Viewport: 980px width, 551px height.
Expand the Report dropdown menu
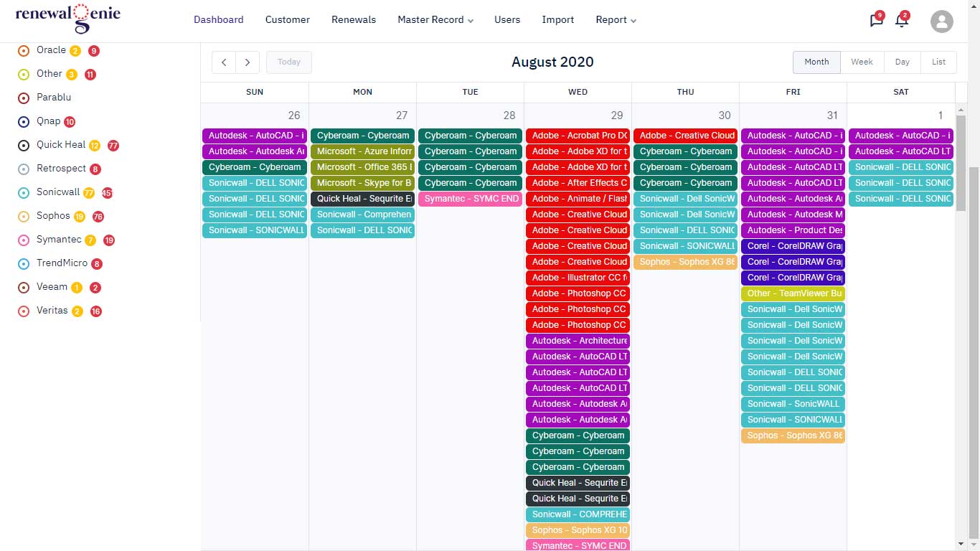point(616,20)
